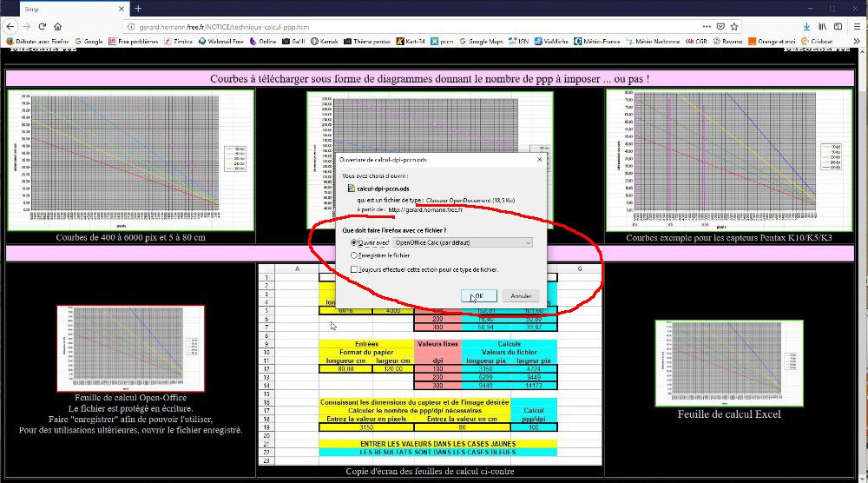Screen dimensions: 868x483
Task: Click the forward navigation arrow
Action: tap(26, 27)
